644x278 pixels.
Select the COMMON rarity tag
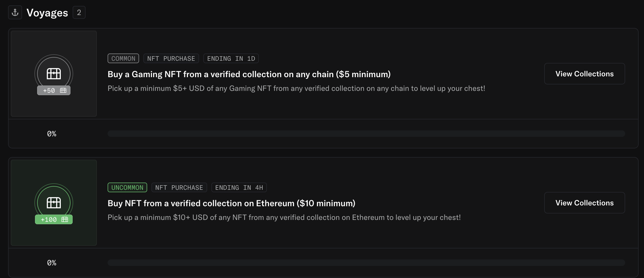[123, 59]
